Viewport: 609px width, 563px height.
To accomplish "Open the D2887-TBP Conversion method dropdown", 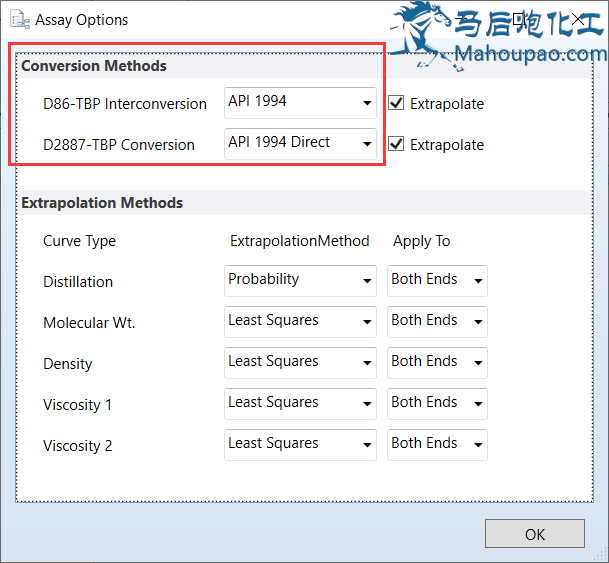I will tap(300, 143).
